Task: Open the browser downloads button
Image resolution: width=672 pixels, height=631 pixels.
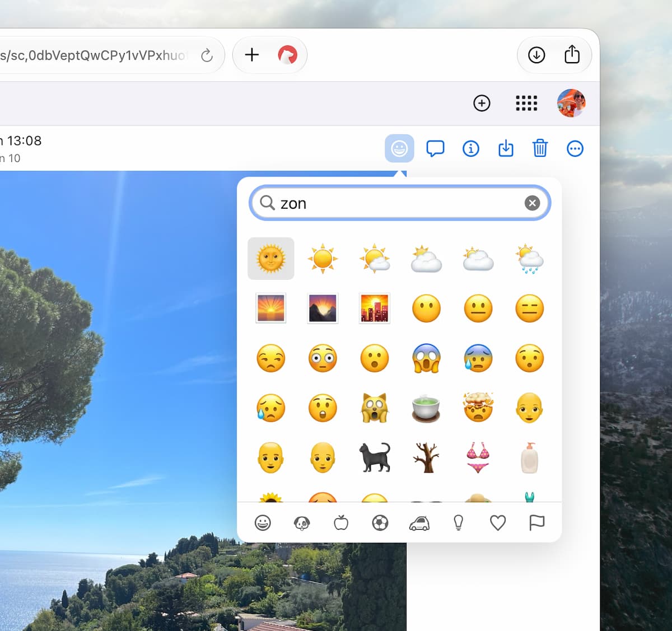Action: pos(536,55)
